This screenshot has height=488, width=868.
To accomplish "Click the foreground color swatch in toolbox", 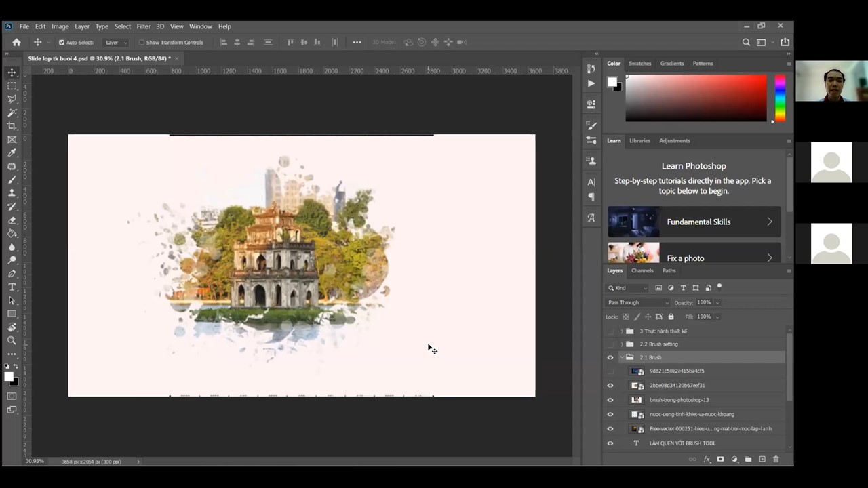I will tap(8, 376).
